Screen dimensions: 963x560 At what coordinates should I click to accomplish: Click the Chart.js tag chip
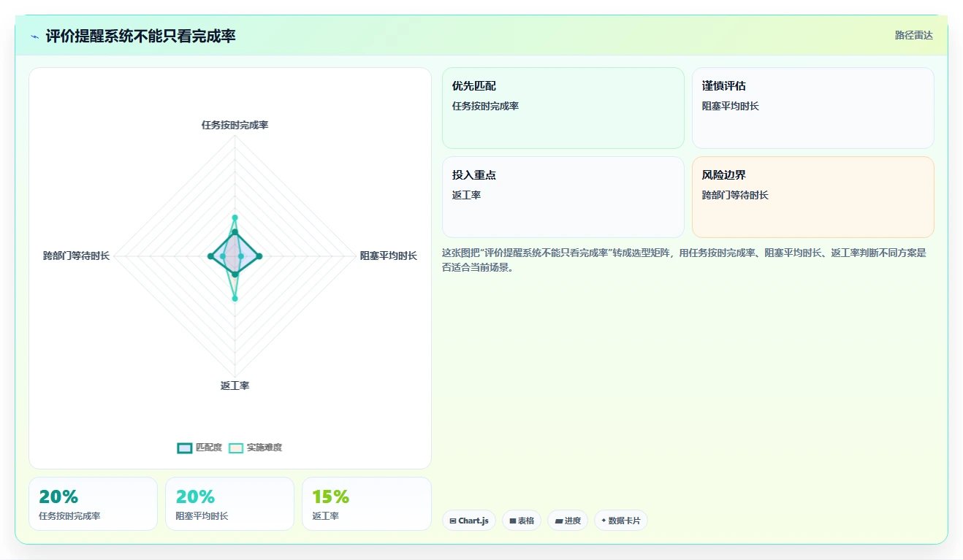click(469, 521)
